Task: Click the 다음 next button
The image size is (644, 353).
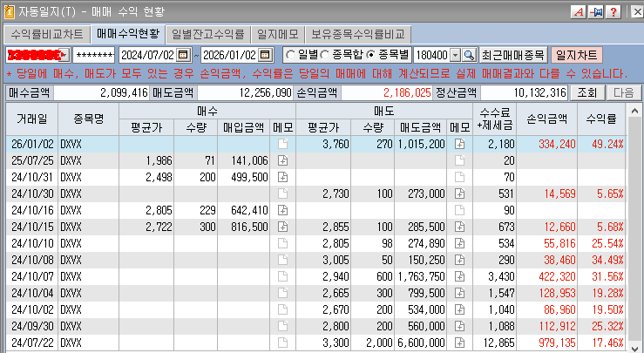Action: (623, 93)
